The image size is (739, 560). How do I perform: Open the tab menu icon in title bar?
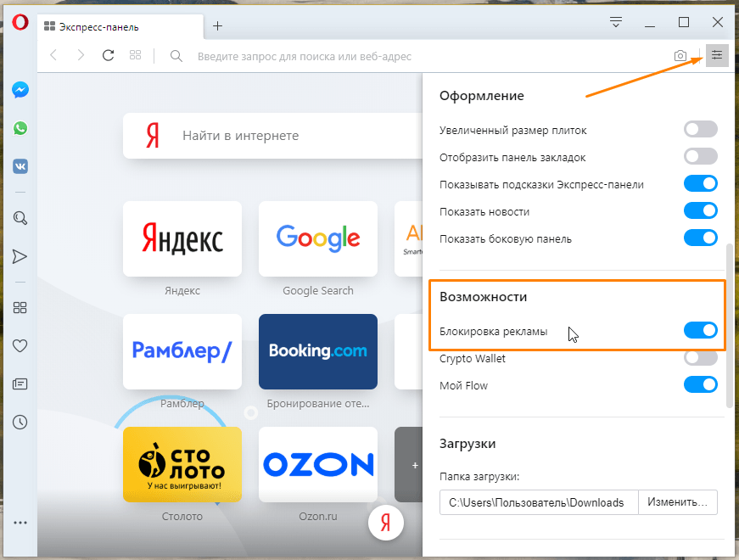point(615,22)
